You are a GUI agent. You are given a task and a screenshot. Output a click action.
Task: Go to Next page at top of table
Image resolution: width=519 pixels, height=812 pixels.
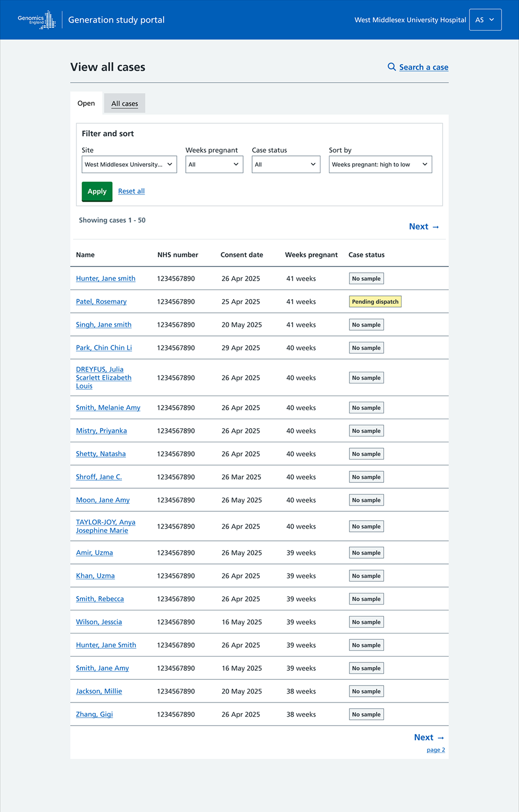tap(424, 226)
